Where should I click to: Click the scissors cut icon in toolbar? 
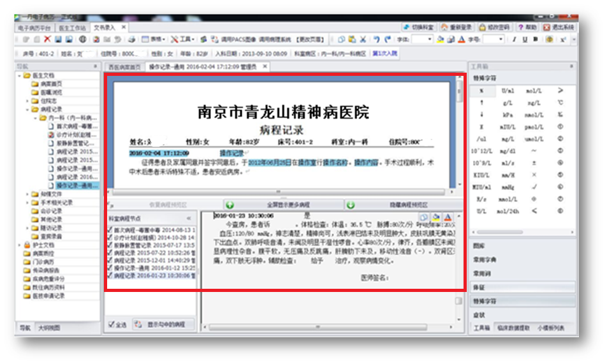click(363, 40)
